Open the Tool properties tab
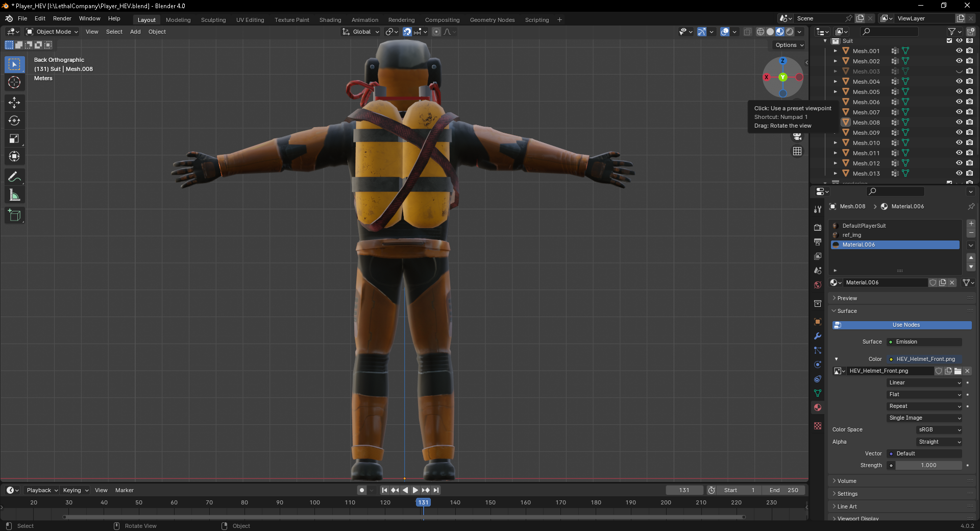This screenshot has height=531, width=980. [818, 209]
